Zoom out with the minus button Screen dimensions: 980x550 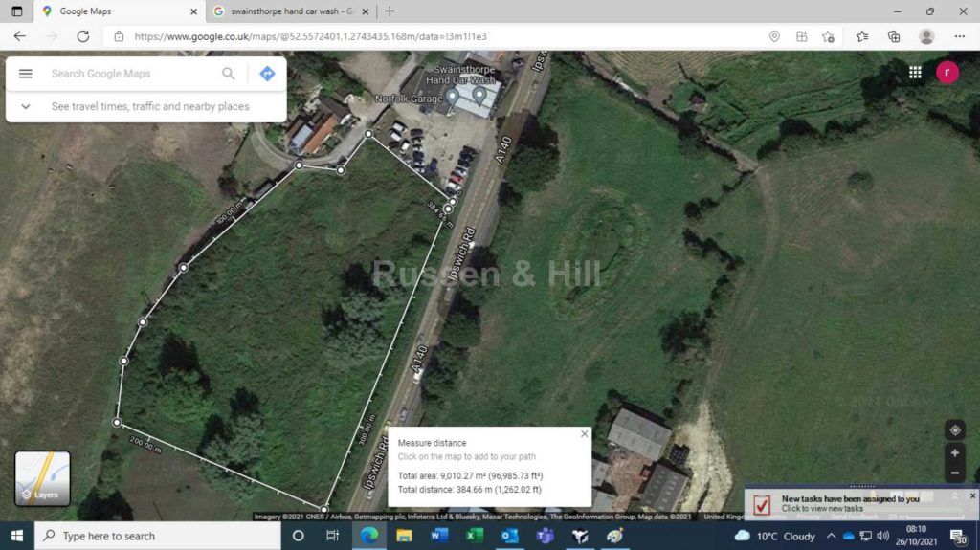tap(955, 473)
